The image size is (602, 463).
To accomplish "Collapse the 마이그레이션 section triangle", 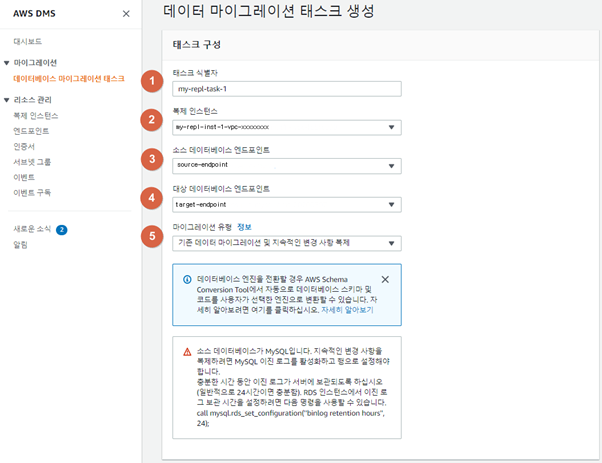I will point(7,63).
